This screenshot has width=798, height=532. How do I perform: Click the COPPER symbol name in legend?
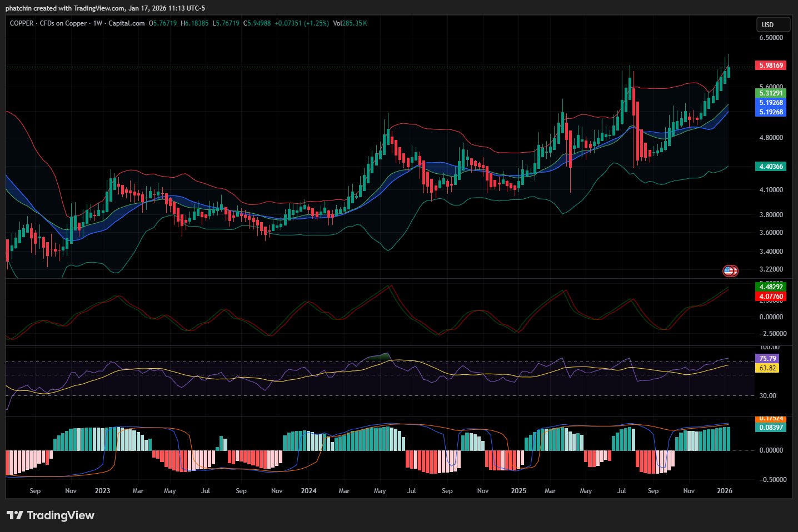pyautogui.click(x=22, y=23)
